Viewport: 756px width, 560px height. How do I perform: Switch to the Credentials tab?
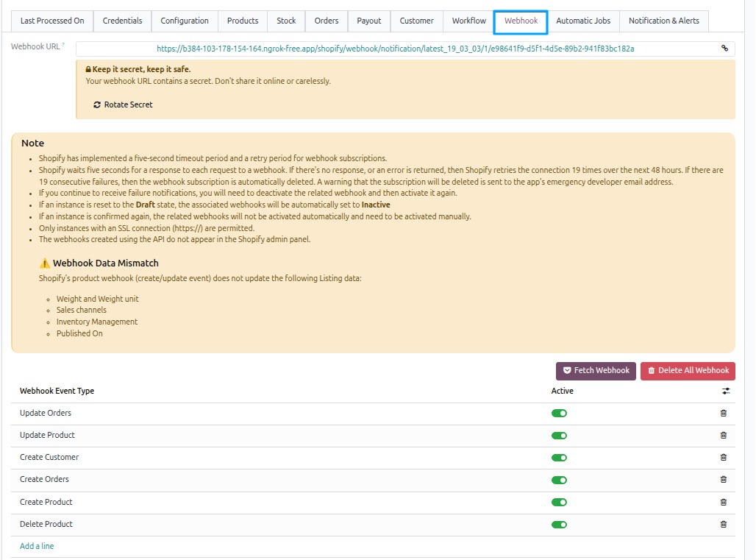point(123,21)
